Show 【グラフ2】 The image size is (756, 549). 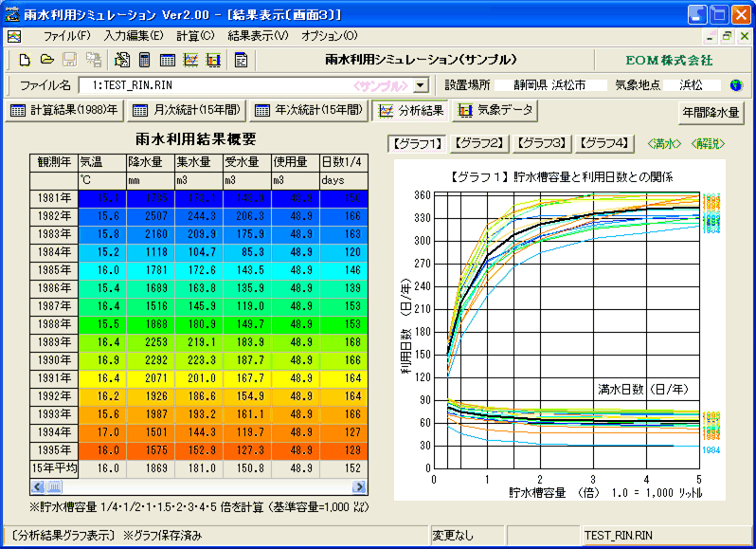479,144
